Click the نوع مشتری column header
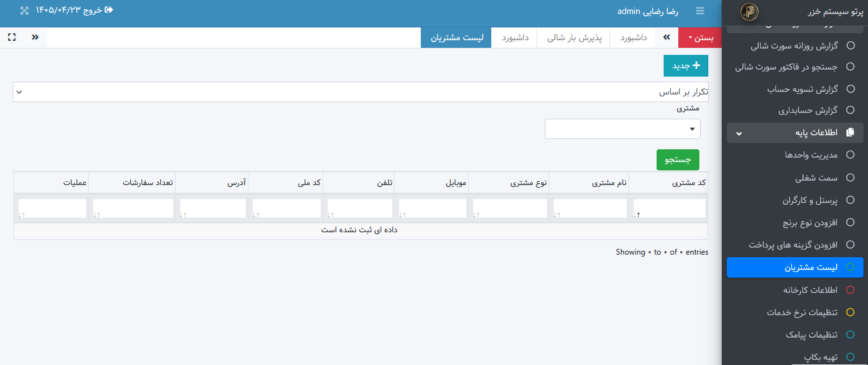This screenshot has height=365, width=868. [509, 183]
